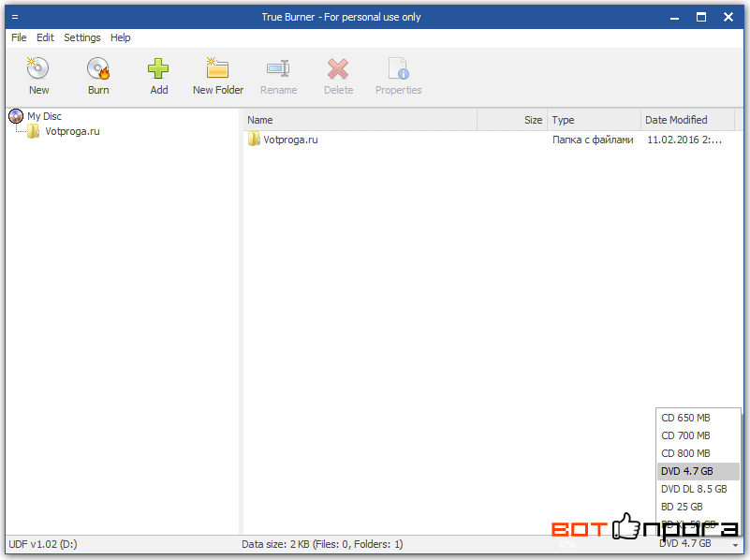Open the File menu
750x560 pixels.
point(19,37)
